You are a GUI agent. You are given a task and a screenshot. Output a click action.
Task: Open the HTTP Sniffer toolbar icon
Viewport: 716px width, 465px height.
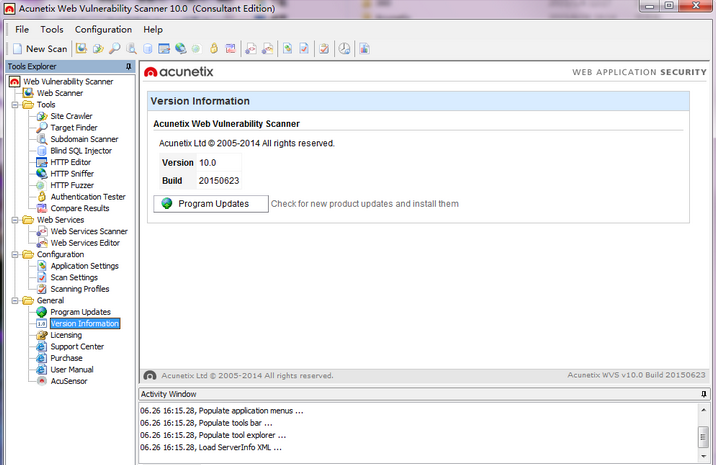click(181, 48)
